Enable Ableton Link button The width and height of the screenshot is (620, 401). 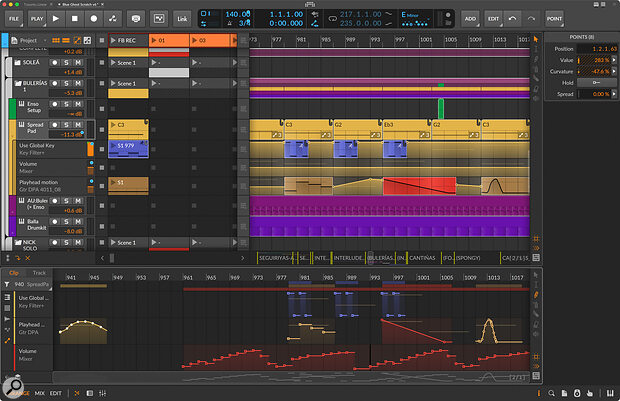(x=182, y=19)
